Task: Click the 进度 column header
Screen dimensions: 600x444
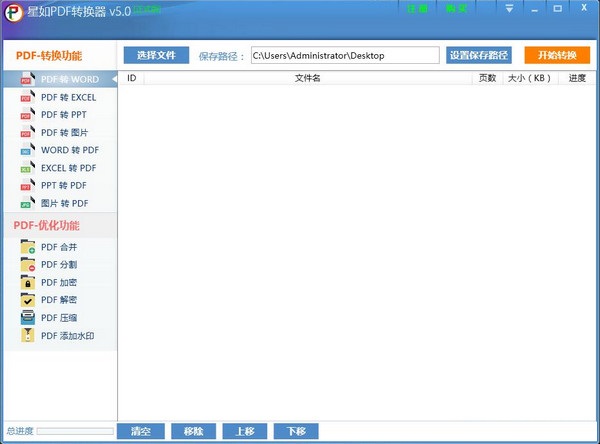Action: (x=577, y=78)
